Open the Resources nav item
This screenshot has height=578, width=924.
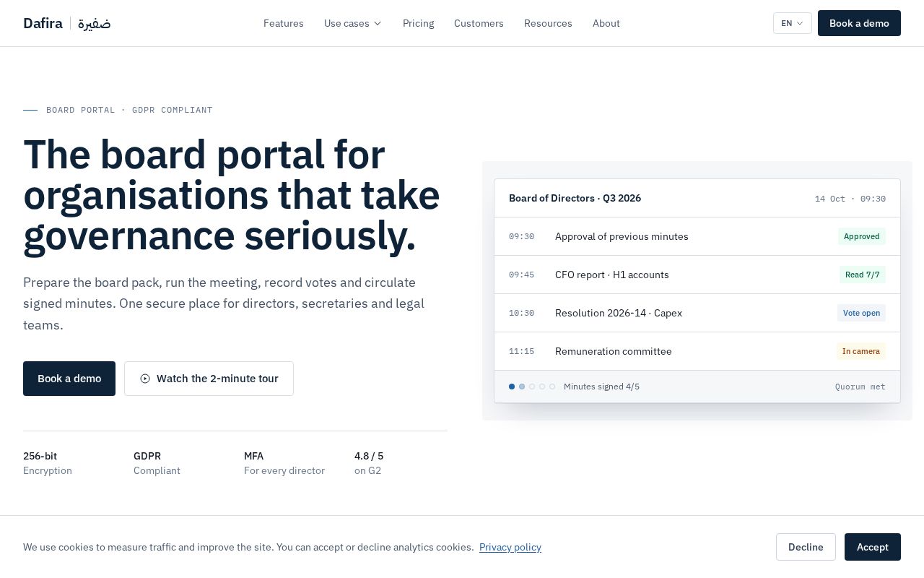[548, 23]
